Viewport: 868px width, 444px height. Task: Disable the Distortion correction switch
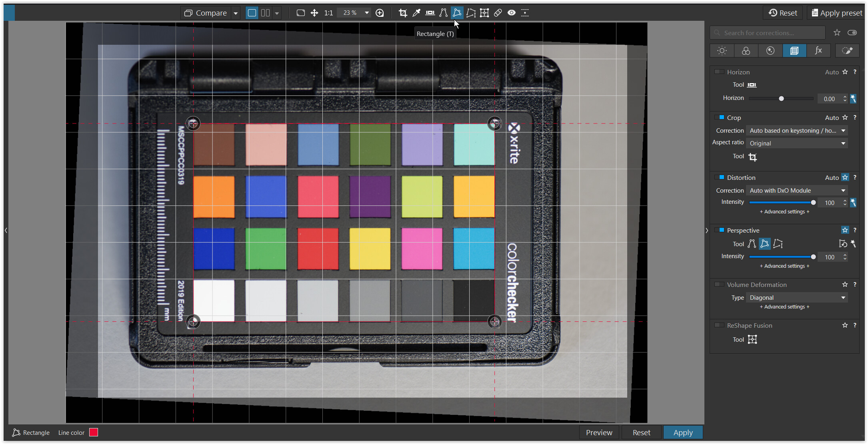[719, 177]
